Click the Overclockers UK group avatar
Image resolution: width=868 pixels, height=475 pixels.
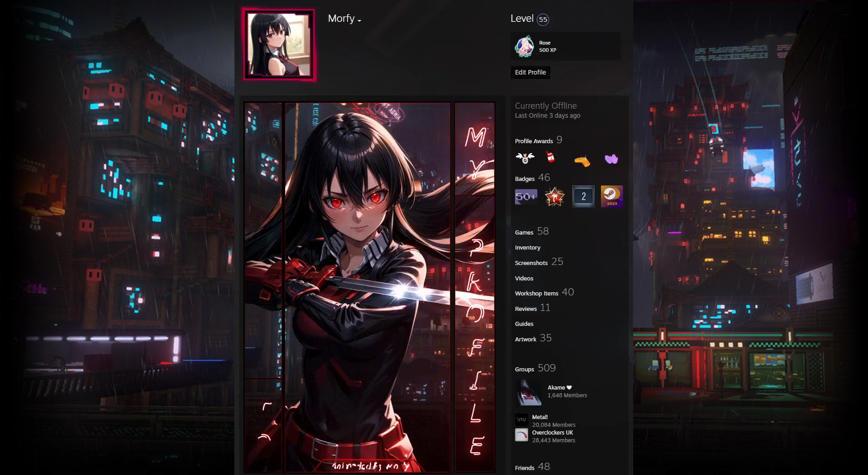click(x=521, y=435)
